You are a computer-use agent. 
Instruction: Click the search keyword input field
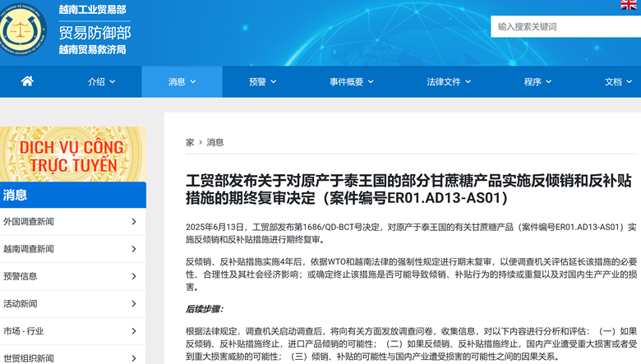point(565,26)
